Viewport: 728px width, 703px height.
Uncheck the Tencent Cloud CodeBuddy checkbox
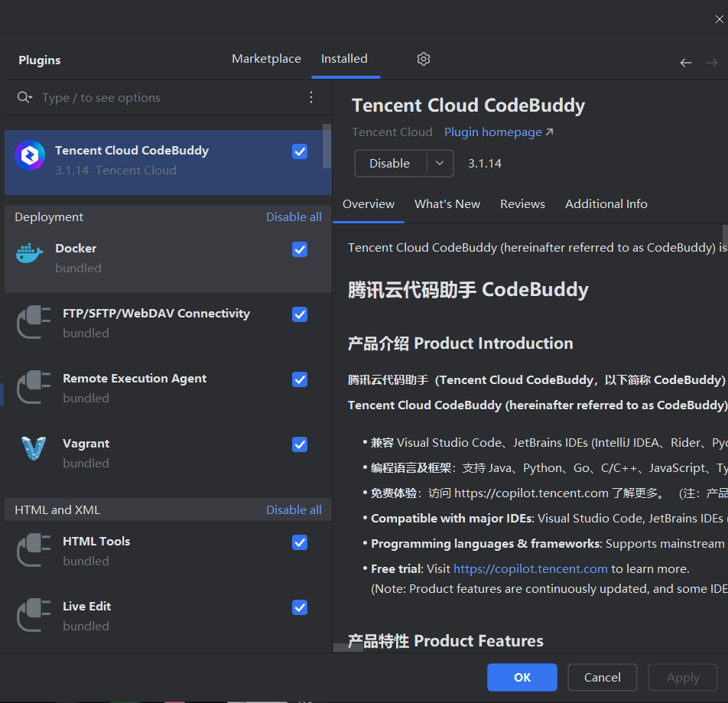point(300,151)
